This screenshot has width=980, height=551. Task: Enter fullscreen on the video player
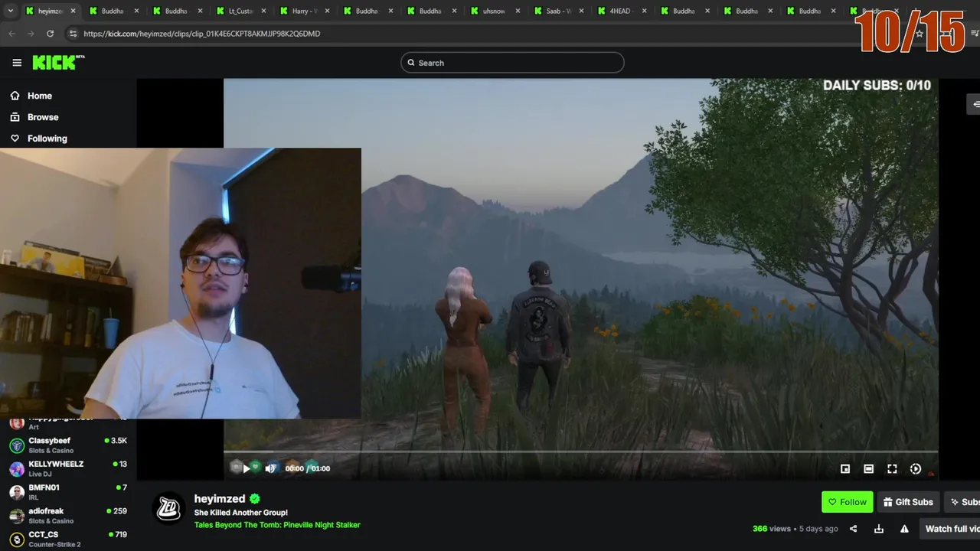[x=892, y=468]
